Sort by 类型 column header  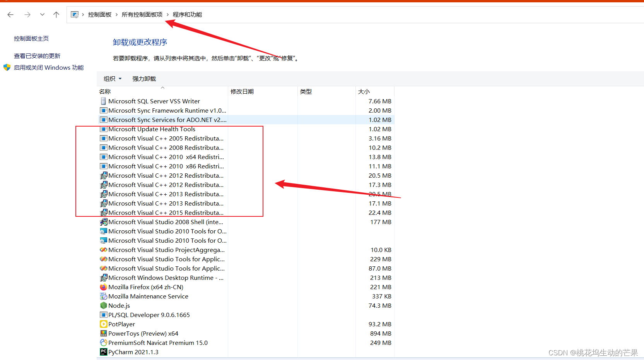(306, 92)
